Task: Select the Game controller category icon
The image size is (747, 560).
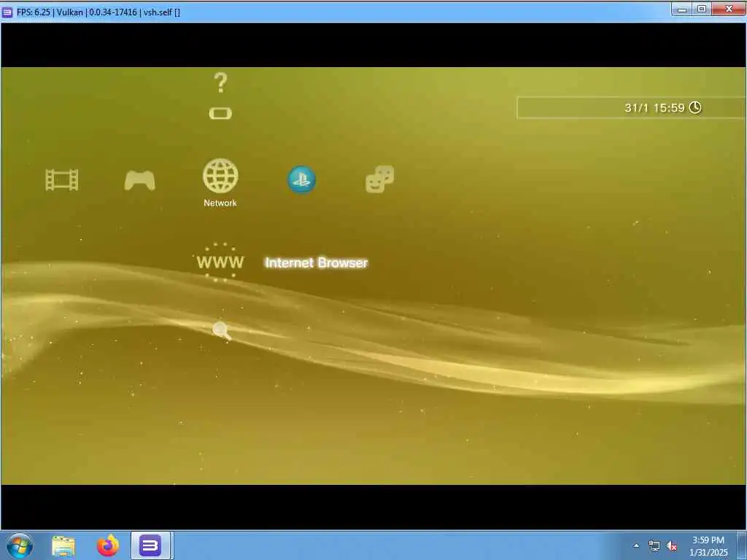Action: click(139, 181)
